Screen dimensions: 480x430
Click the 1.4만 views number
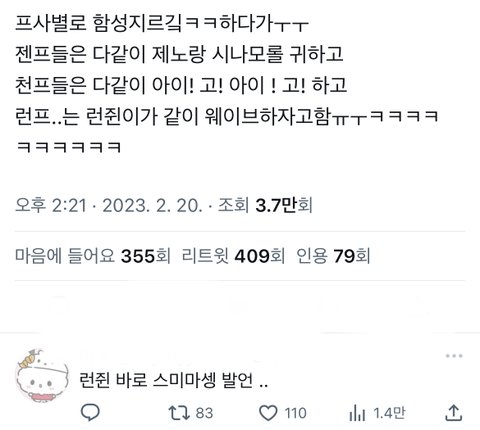point(389,413)
